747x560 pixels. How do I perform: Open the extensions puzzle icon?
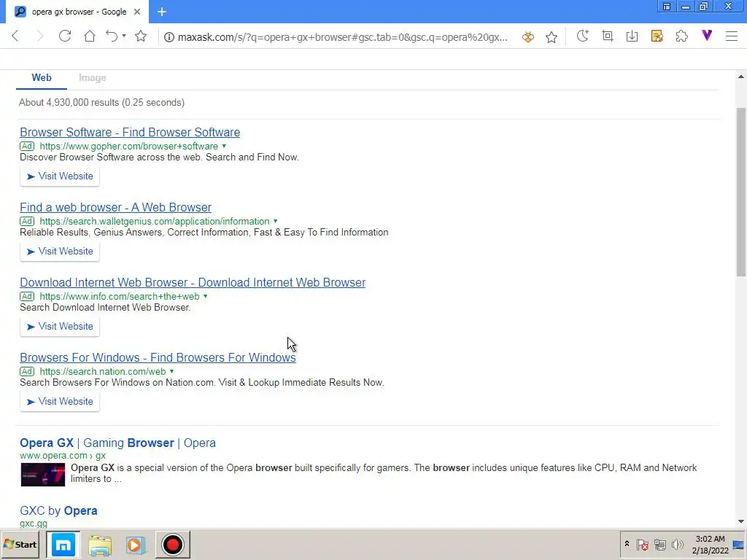coord(682,36)
